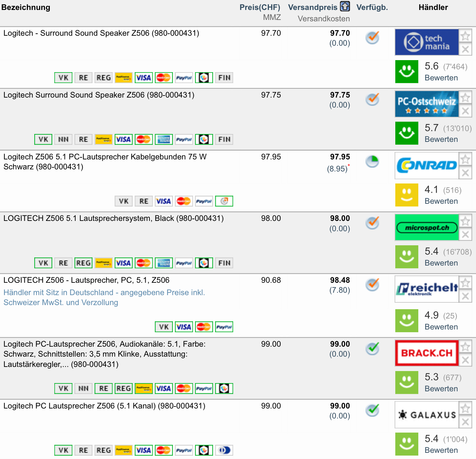Viewport: 476px width, 459px height.
Task: Star the Conrad merchant as favorite
Action: [x=465, y=159]
